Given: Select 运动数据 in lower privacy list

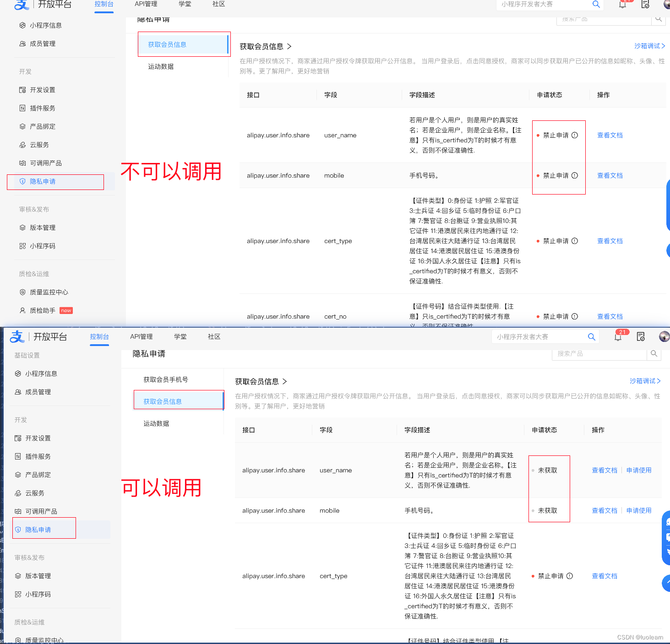Looking at the screenshot, I should point(156,423).
